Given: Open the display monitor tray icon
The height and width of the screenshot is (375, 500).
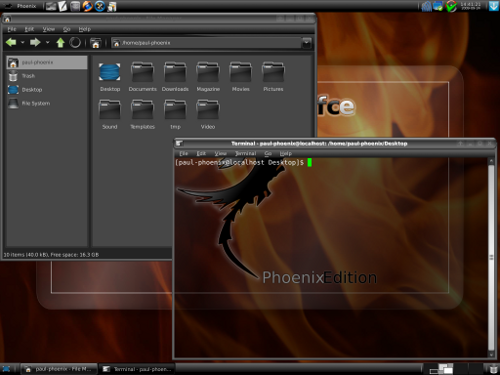Looking at the screenshot, I should (x=438, y=6).
